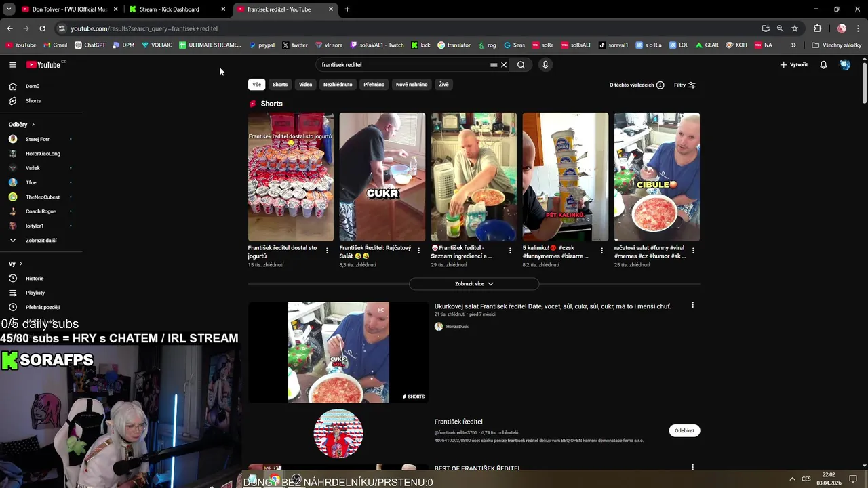This screenshot has height=488, width=868.
Task: Open the 'Všechny záložky' bookmarks folder
Action: 836,45
